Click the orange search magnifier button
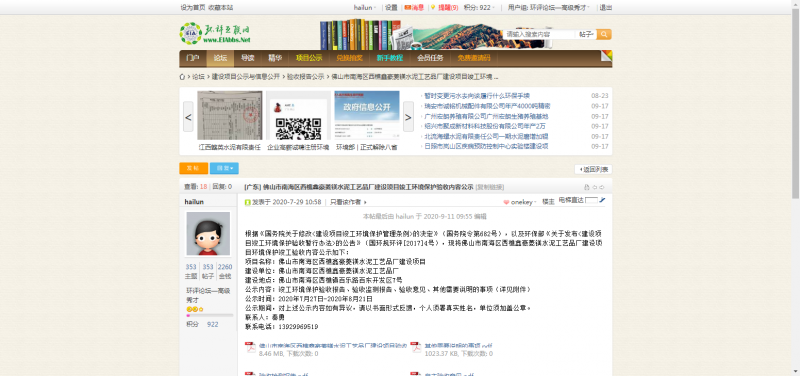 click(x=604, y=34)
